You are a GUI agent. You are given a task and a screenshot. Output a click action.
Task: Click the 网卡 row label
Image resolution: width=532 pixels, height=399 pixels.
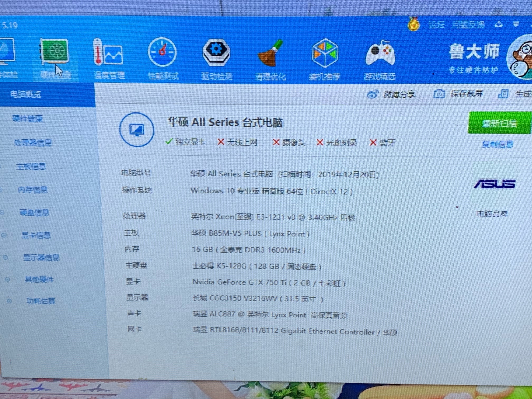click(135, 329)
